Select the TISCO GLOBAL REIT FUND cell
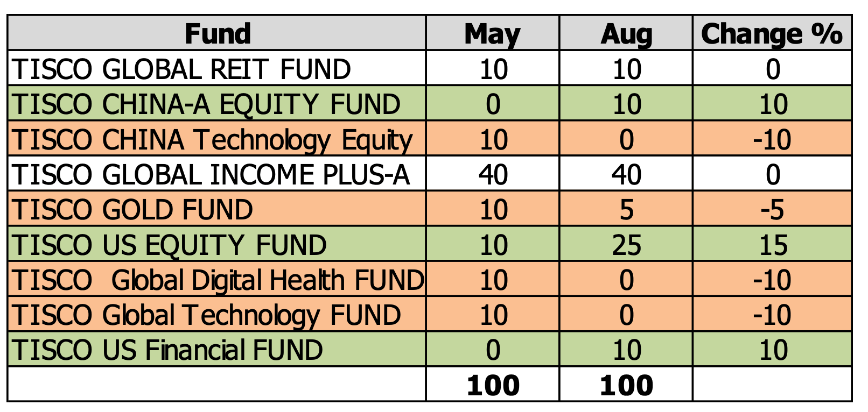Viewport: 868px width, 412px height. pos(181,69)
